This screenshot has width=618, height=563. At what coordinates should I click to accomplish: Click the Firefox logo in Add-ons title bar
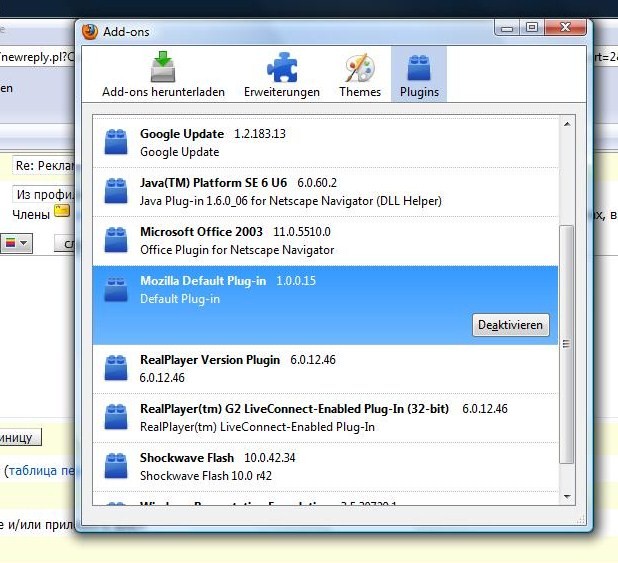click(x=90, y=32)
